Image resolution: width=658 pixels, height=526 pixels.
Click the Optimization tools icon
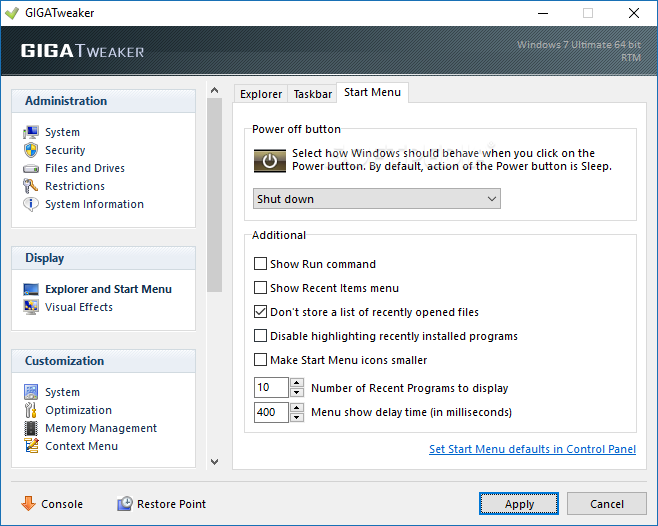[31, 410]
